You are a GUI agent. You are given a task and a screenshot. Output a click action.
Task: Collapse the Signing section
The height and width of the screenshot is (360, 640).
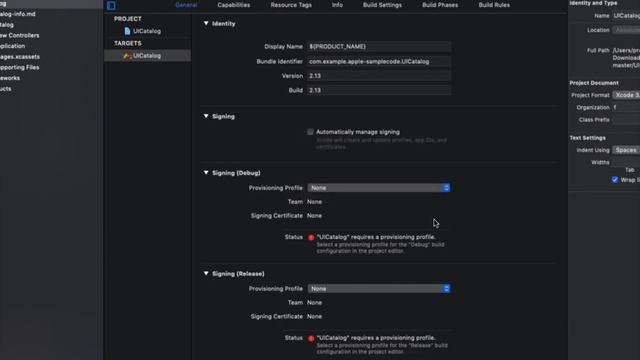206,116
